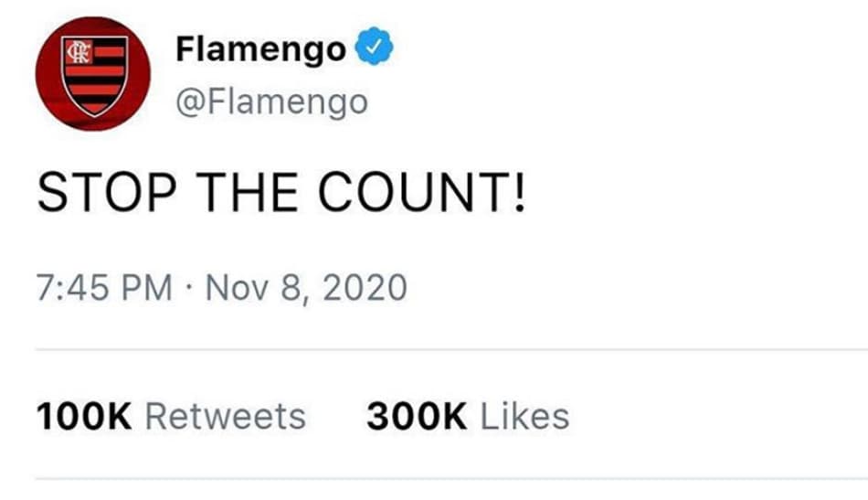Click the divider line below the timestamp
Image resolution: width=868 pixels, height=500 pixels.
(x=451, y=350)
